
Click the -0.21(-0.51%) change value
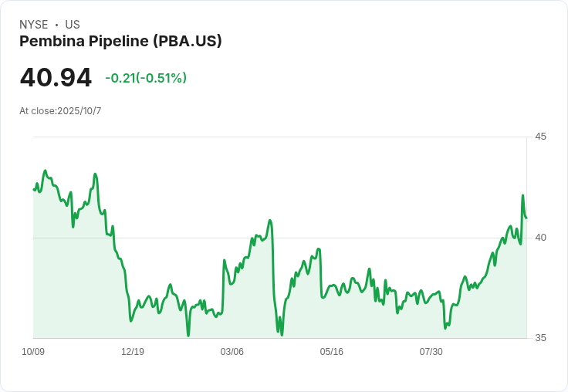coord(146,78)
